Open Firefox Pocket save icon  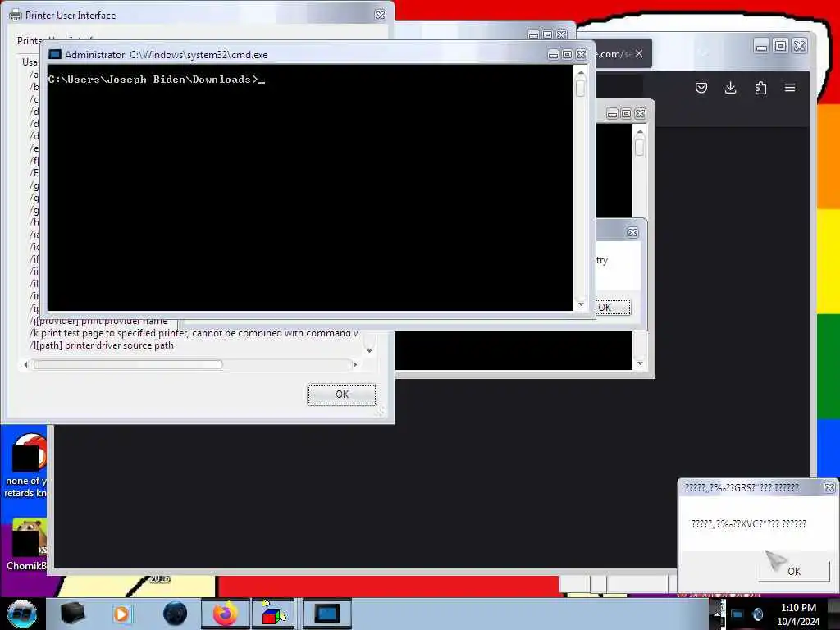[701, 88]
